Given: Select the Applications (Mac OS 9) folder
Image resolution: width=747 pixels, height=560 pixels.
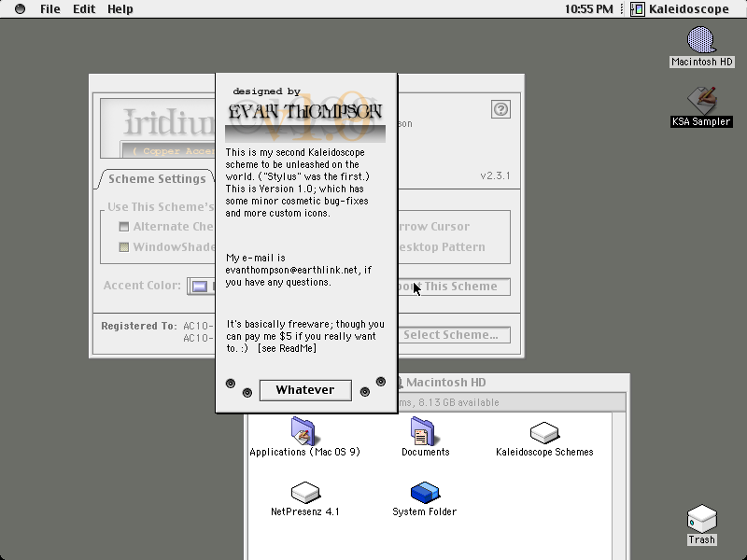Looking at the screenshot, I should [304, 431].
